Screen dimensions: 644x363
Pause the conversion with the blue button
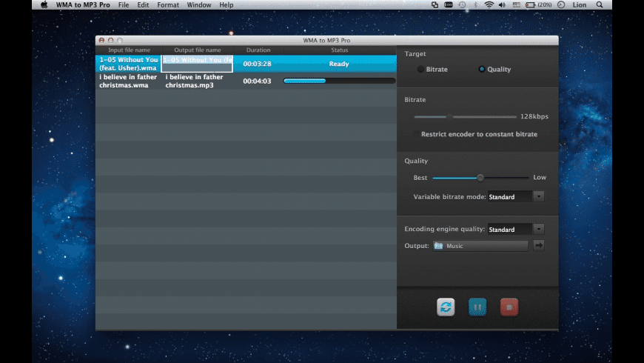(477, 307)
